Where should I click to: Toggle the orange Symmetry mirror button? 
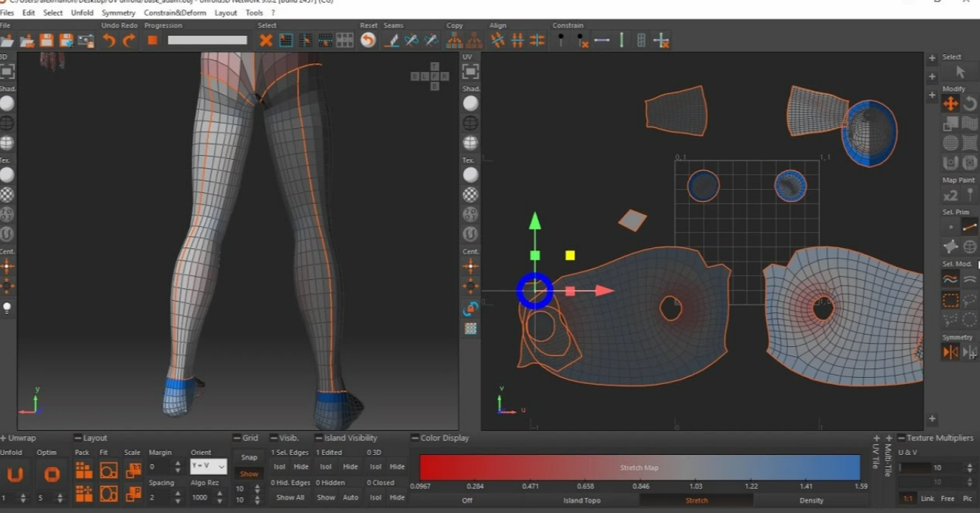tap(950, 352)
